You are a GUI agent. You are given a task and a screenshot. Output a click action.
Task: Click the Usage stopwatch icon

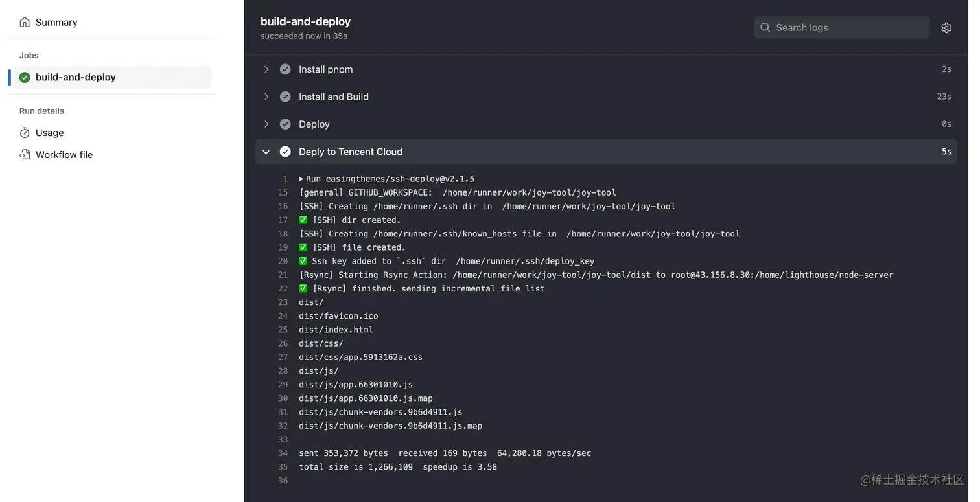click(25, 133)
